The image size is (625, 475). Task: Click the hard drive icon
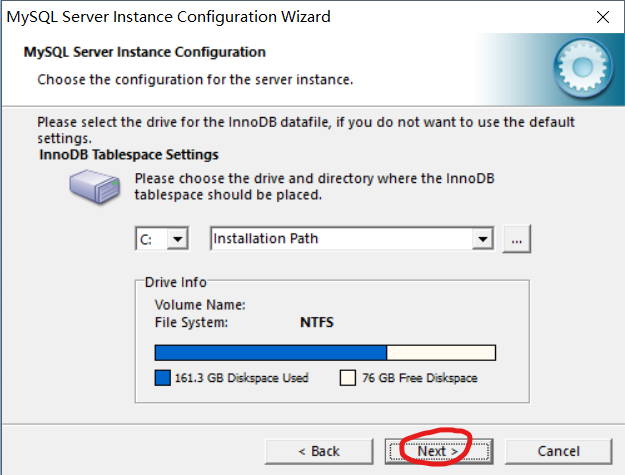click(95, 186)
